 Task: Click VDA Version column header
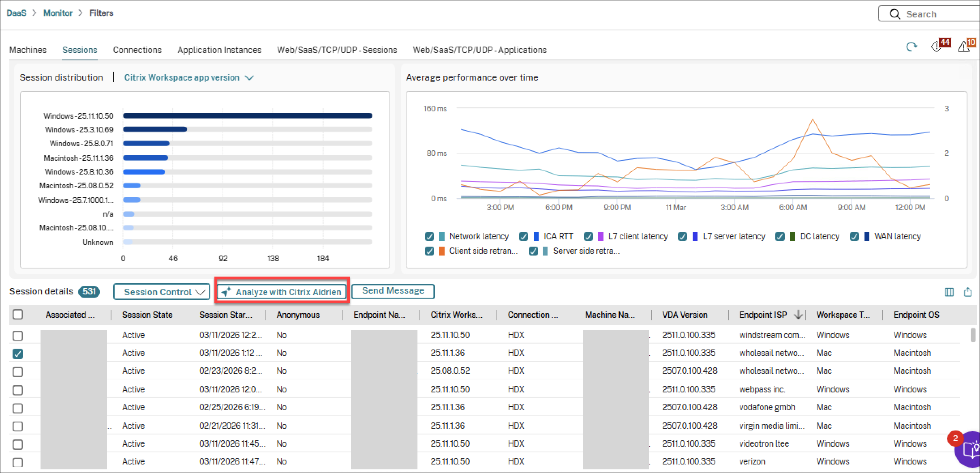[685, 315]
